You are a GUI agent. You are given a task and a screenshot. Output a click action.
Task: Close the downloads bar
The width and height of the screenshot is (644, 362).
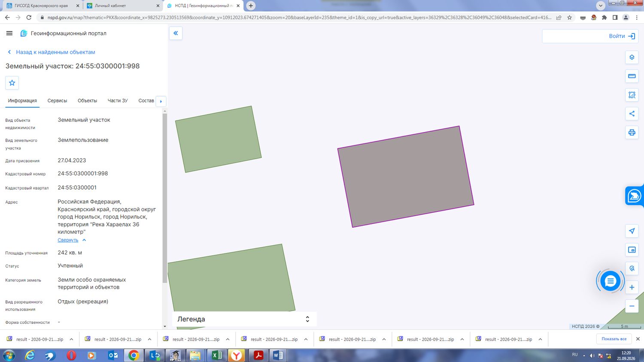(x=638, y=339)
